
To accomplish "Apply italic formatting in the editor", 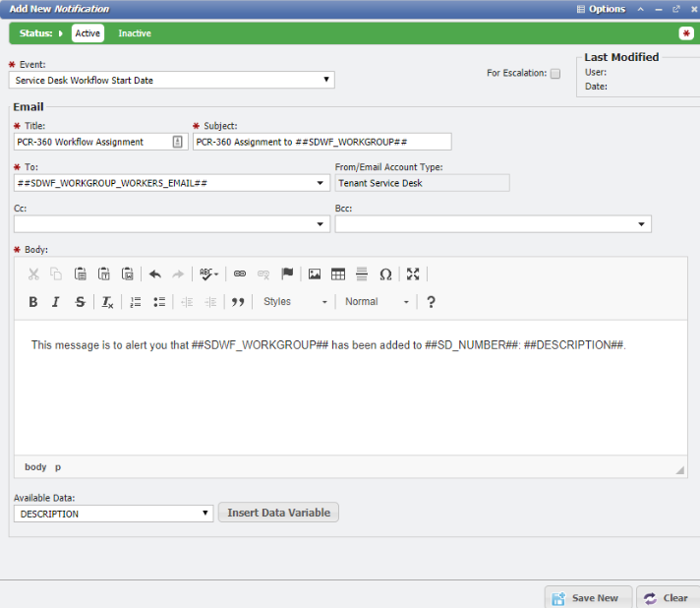I will pos(56,302).
